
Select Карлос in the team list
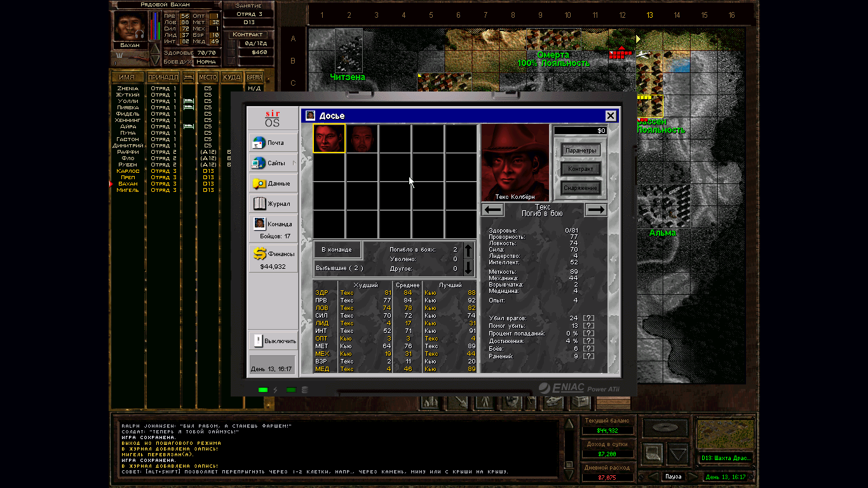tap(128, 171)
